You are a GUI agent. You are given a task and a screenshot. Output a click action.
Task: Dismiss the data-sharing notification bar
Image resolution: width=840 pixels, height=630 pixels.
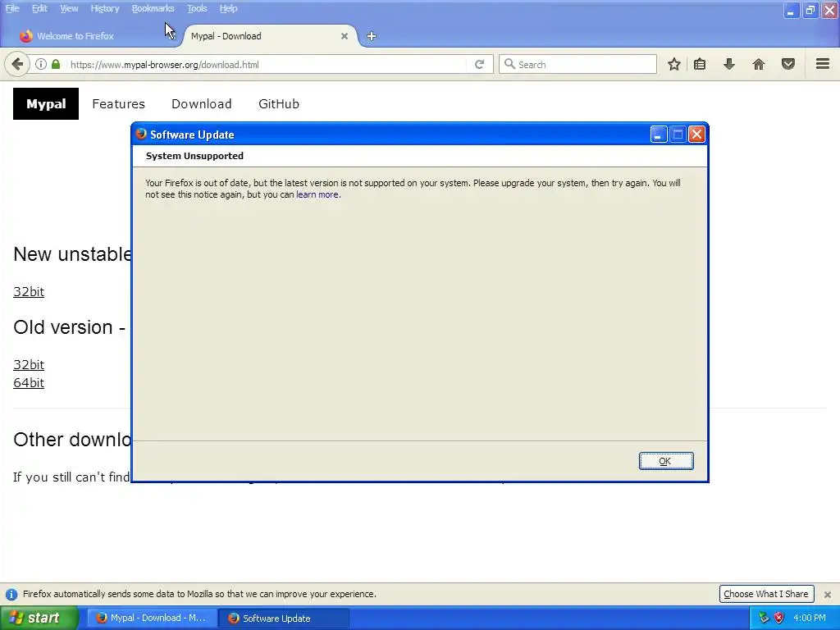pos(828,594)
